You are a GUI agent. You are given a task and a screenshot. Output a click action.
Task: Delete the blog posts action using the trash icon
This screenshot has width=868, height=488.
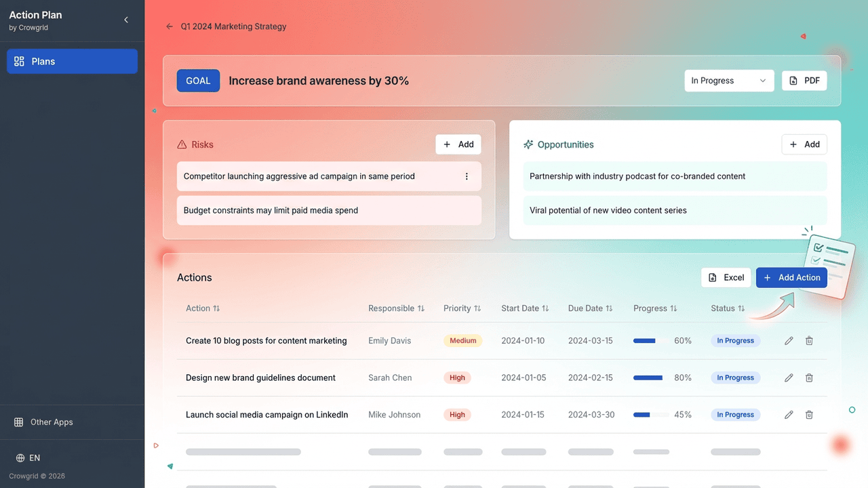tap(809, 341)
